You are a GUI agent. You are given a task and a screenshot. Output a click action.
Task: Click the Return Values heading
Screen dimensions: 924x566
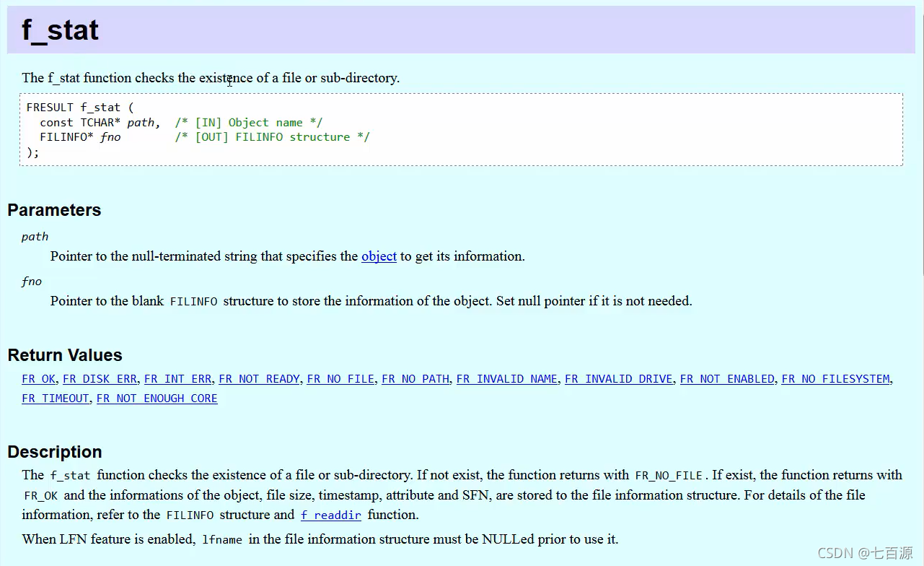pyautogui.click(x=65, y=355)
